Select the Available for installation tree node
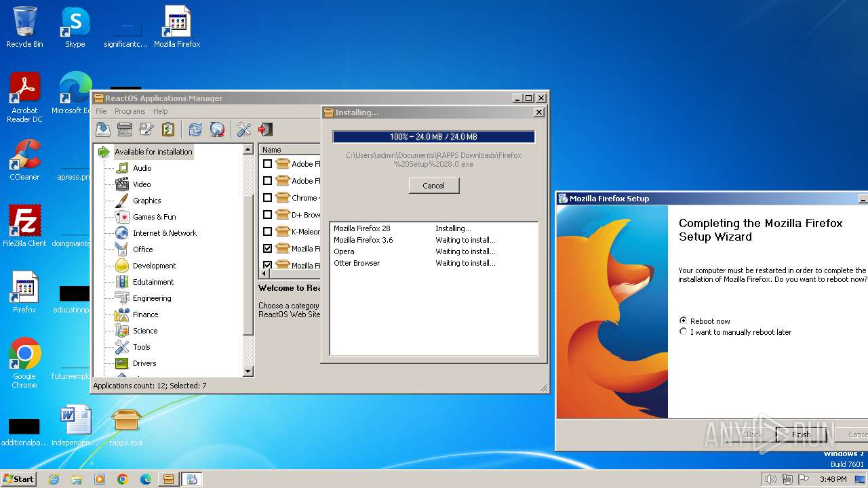The height and width of the screenshot is (488, 868). [x=153, y=152]
